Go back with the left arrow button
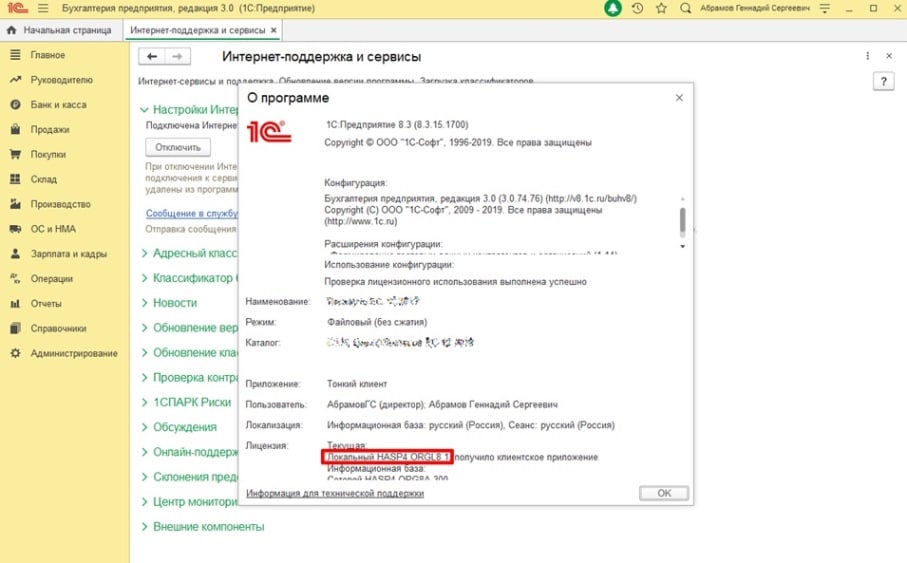The height and width of the screenshot is (563, 907). point(152,56)
